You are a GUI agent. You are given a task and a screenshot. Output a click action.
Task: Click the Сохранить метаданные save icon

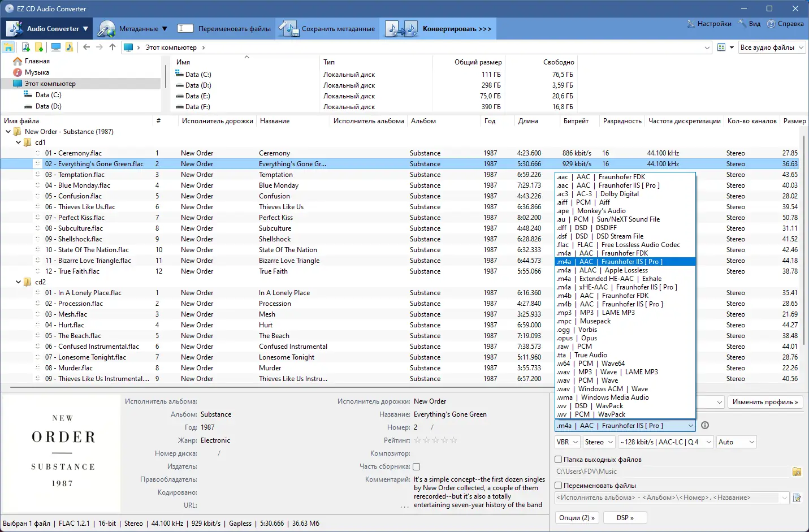click(x=288, y=28)
